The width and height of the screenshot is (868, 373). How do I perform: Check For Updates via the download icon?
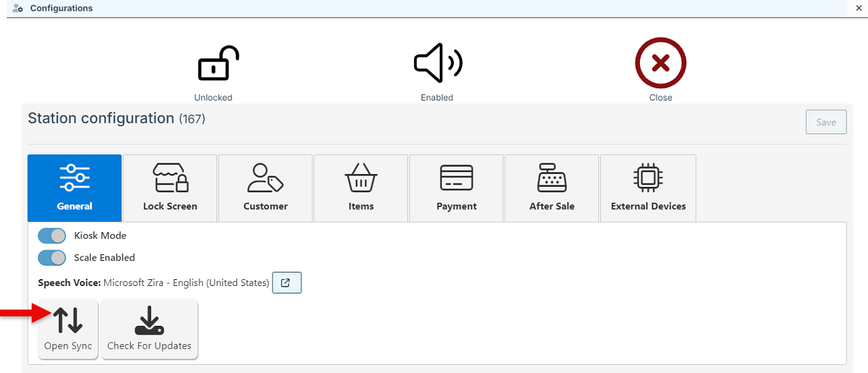[x=149, y=328]
